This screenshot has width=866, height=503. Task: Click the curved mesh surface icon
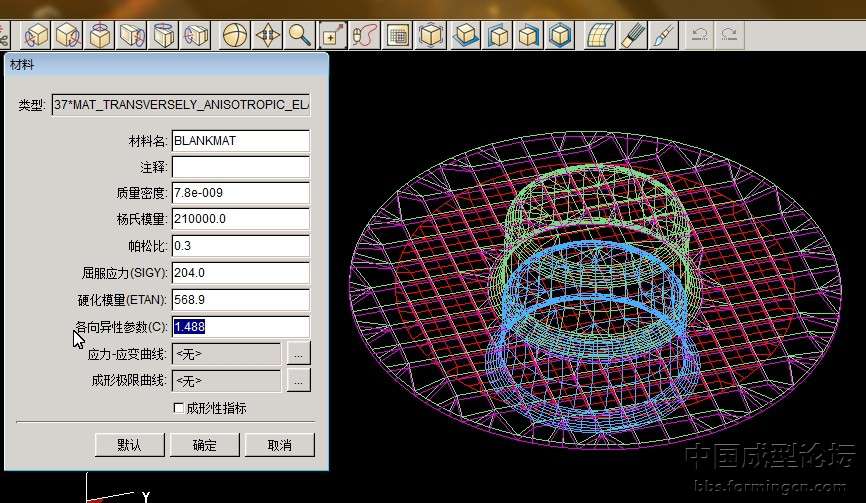pyautogui.click(x=598, y=36)
